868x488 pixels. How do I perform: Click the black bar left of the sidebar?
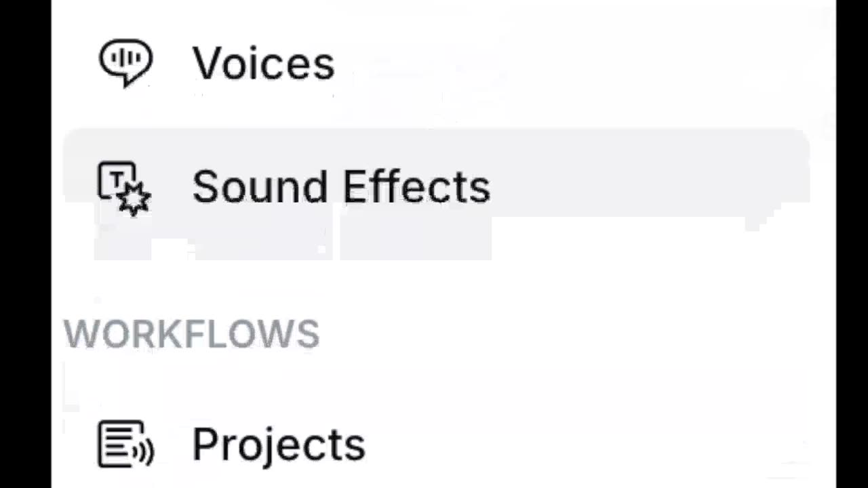point(25,244)
